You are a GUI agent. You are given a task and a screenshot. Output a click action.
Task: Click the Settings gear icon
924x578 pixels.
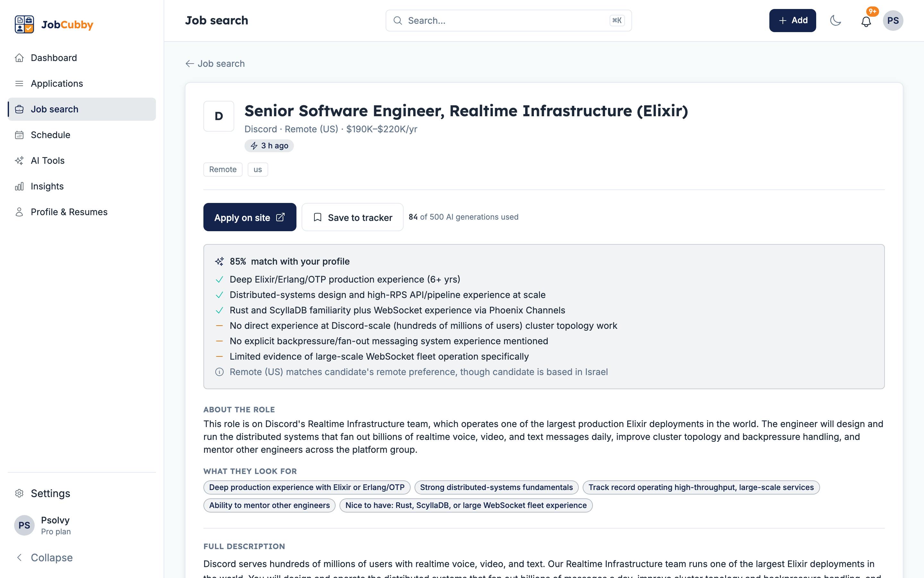tap(19, 493)
